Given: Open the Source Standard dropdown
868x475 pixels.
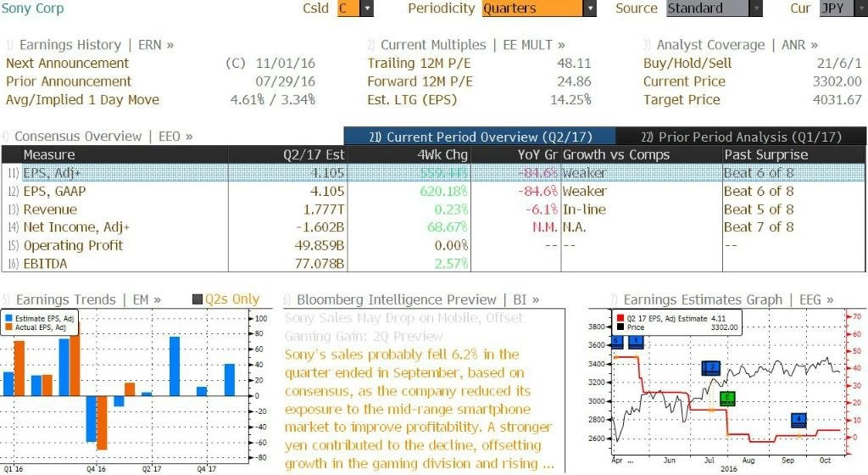Looking at the screenshot, I should click(x=756, y=8).
